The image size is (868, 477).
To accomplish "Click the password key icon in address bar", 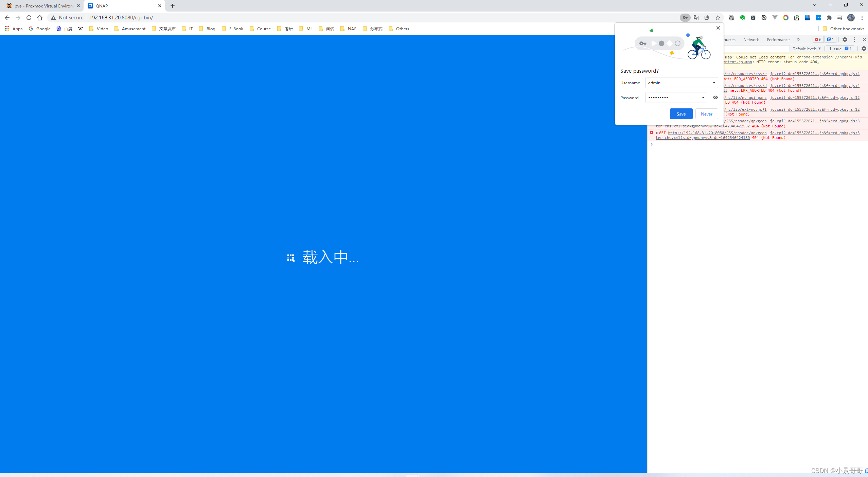I will pos(685,18).
